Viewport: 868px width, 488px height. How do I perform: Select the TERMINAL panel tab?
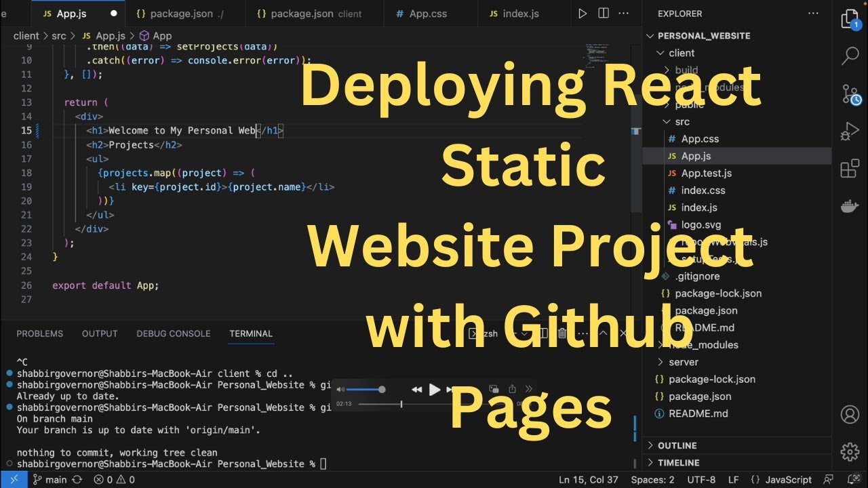pyautogui.click(x=251, y=333)
